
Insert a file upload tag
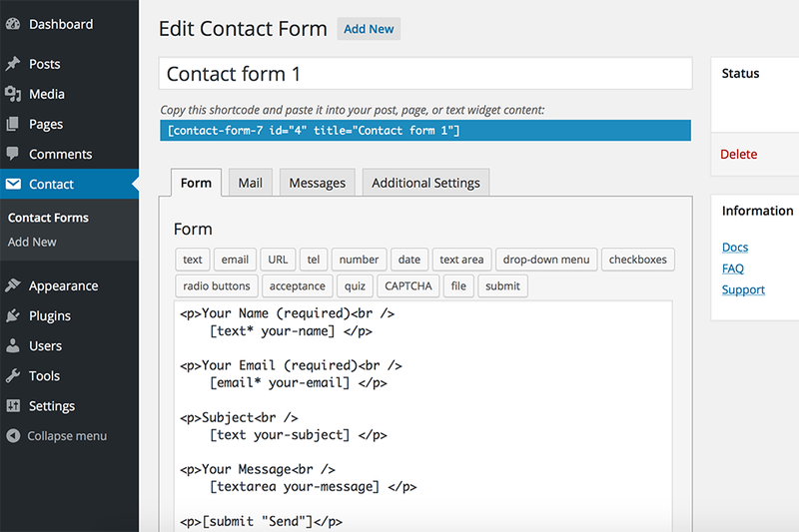[x=458, y=286]
